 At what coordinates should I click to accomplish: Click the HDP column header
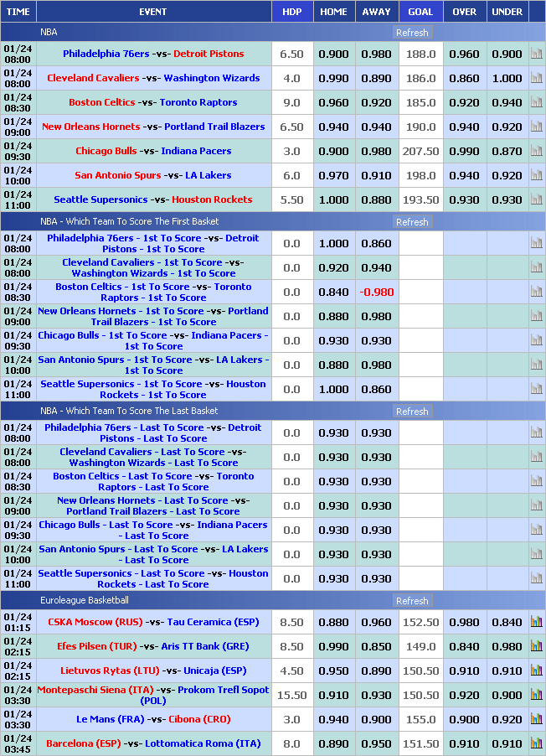(292, 12)
